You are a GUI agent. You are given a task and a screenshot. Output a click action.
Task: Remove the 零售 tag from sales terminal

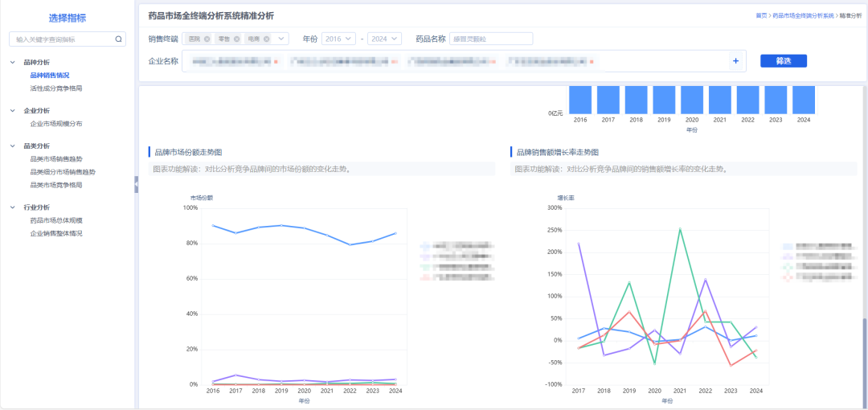coord(237,39)
